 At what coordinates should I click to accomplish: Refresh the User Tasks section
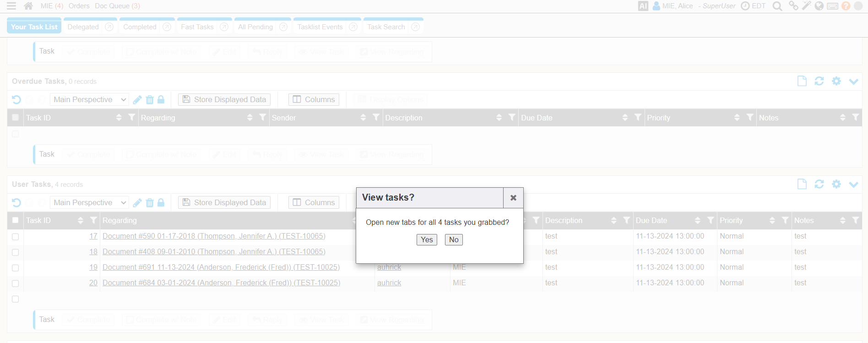[819, 184]
